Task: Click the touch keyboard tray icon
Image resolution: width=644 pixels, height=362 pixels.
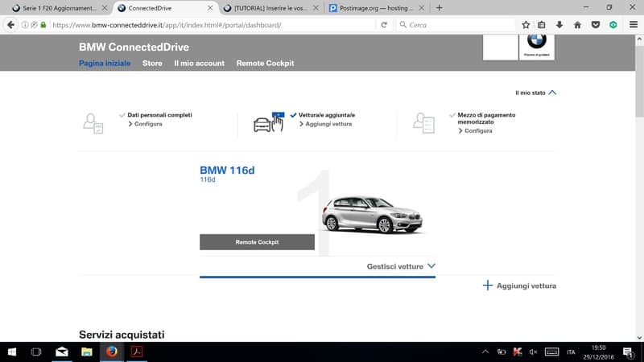Action: click(x=551, y=352)
